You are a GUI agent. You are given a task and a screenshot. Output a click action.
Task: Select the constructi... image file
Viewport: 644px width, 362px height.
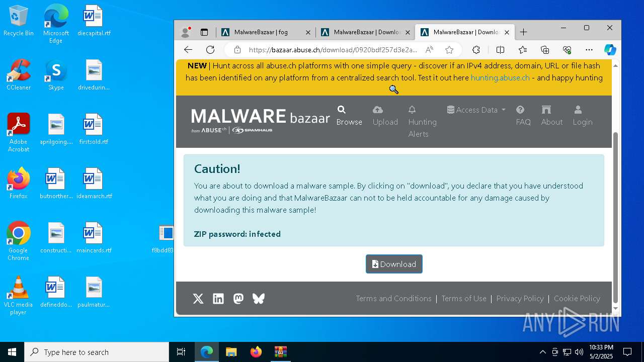coord(56,238)
